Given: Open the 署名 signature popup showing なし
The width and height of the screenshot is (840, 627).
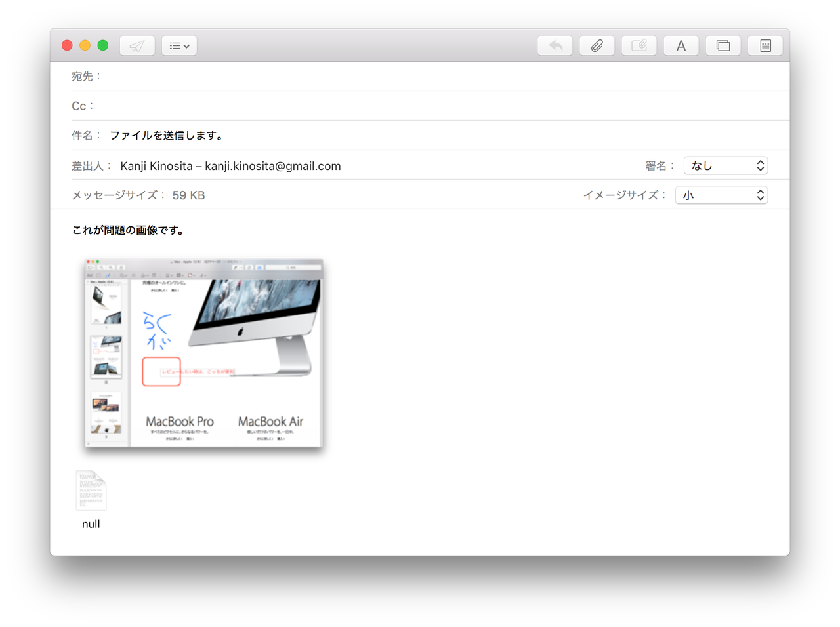Looking at the screenshot, I should point(726,166).
